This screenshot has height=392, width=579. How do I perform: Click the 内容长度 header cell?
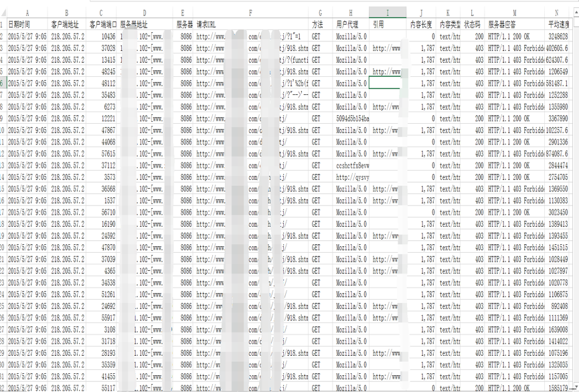(421, 25)
